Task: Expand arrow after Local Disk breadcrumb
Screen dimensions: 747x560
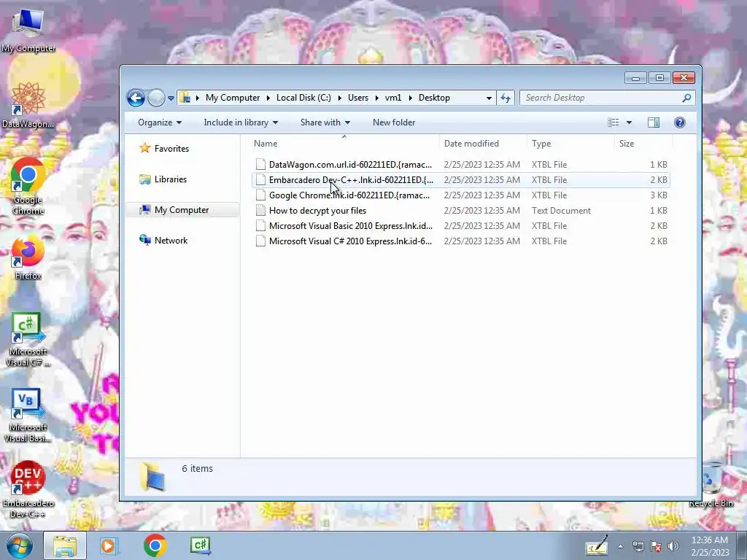Action: (340, 98)
